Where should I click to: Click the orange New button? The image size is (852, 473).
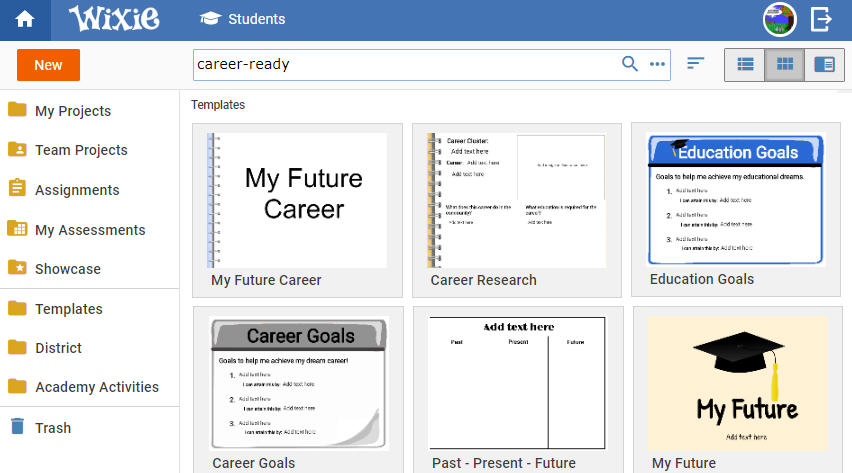tap(48, 65)
